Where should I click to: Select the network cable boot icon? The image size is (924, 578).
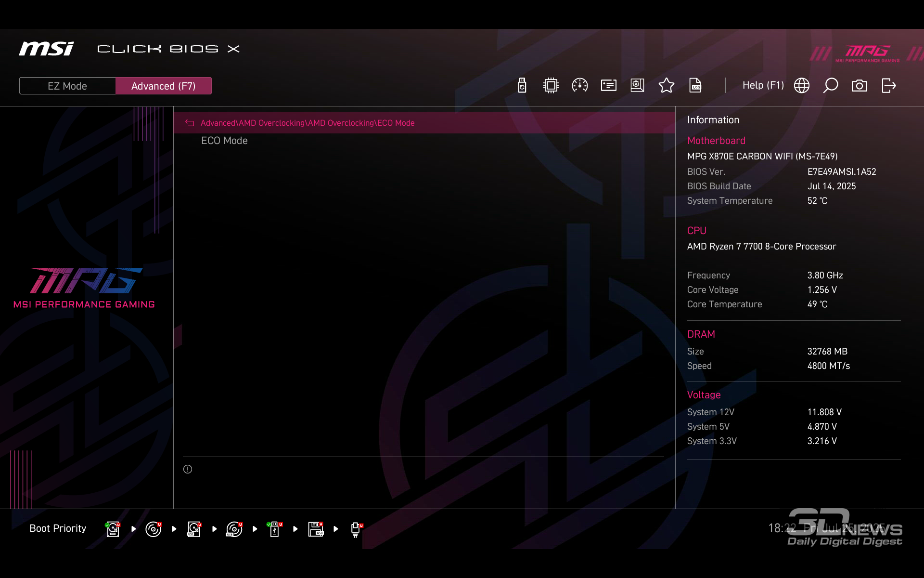(356, 529)
